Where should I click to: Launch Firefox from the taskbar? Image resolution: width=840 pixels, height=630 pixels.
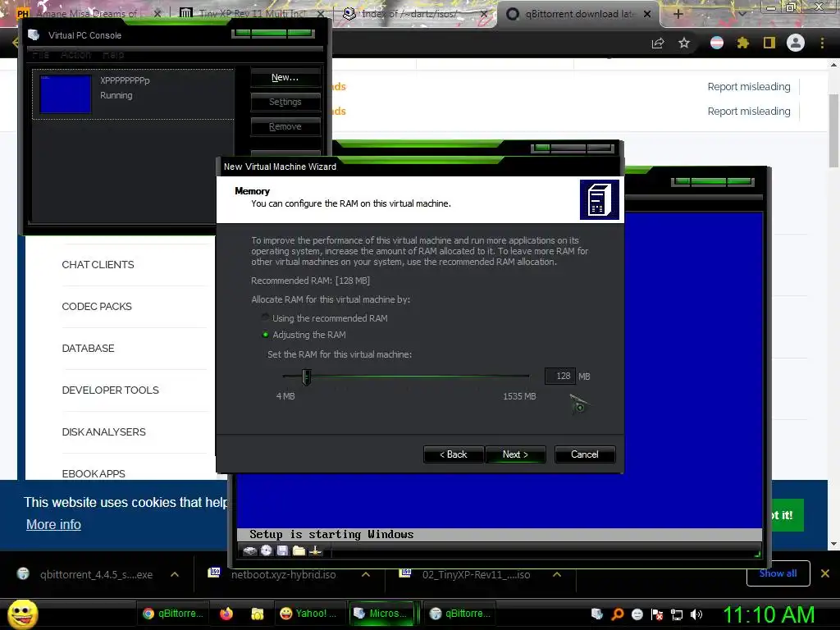click(226, 614)
